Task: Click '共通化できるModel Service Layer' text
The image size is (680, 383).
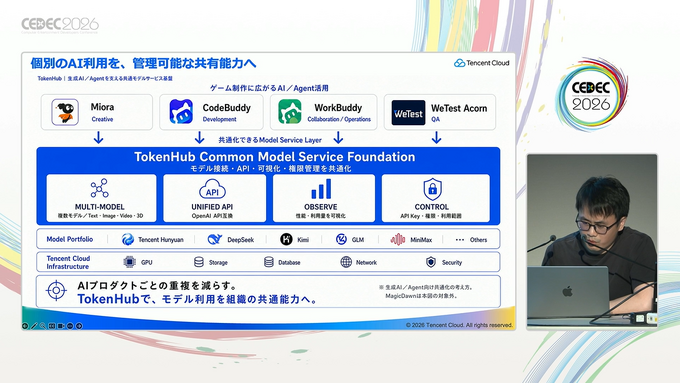Action: tap(270, 140)
